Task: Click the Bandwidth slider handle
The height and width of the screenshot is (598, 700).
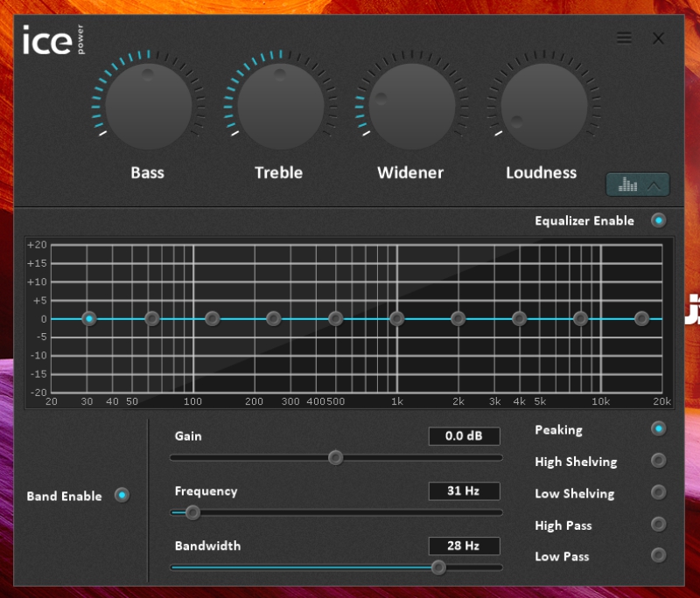Action: [x=438, y=567]
